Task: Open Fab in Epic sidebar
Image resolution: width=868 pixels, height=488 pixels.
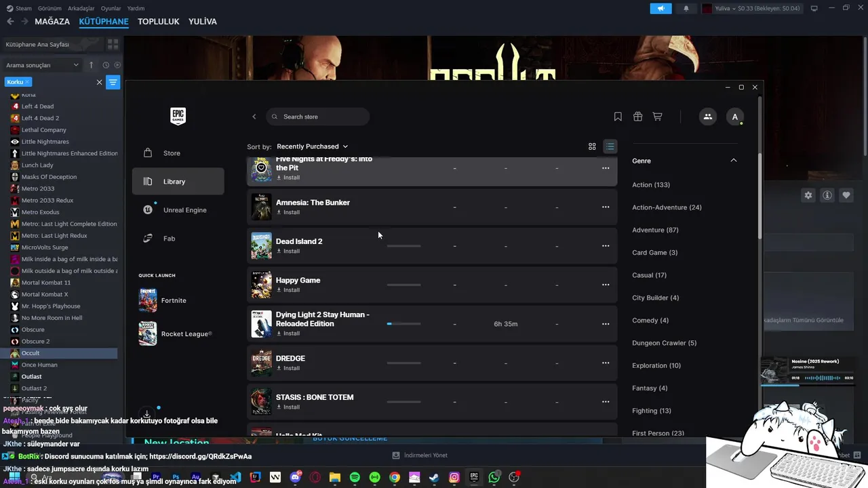Action: [178, 239]
